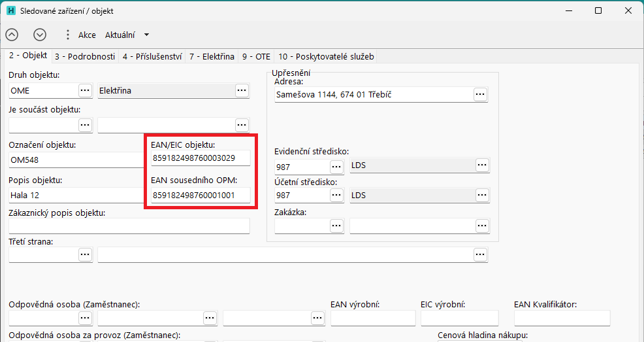Screen dimensions: 644x342
Task: Close the Sledované zařízení / objekt window
Action: point(628,10)
